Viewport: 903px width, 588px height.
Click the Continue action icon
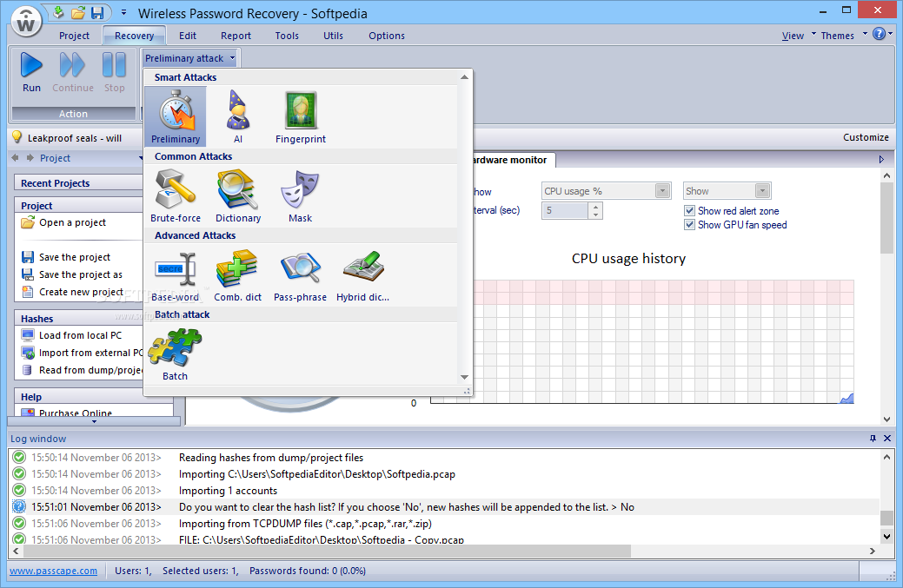[72, 72]
